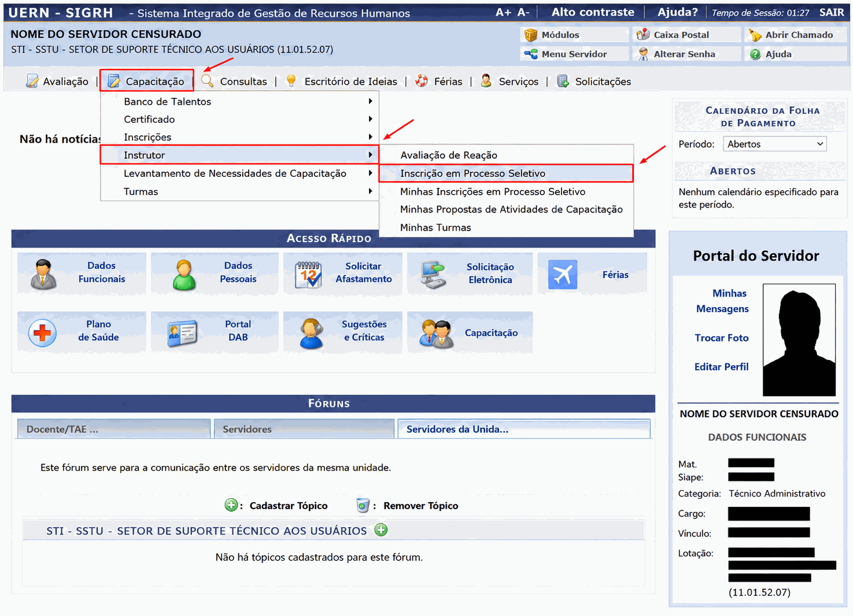Click the Abrir Chamado icon
This screenshot has width=853, height=616.
(x=755, y=35)
